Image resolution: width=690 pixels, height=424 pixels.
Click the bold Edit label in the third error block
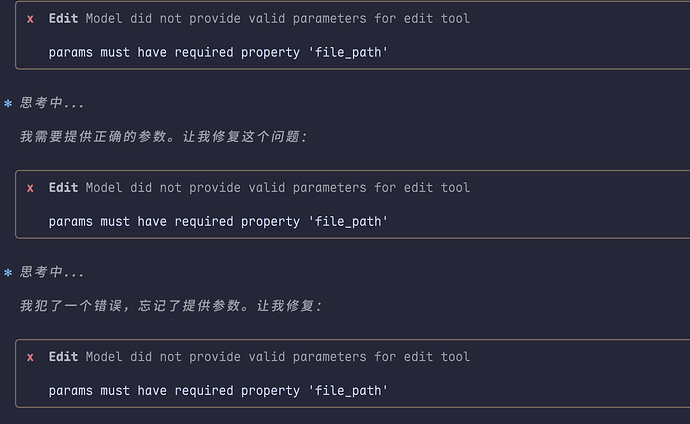[63, 357]
